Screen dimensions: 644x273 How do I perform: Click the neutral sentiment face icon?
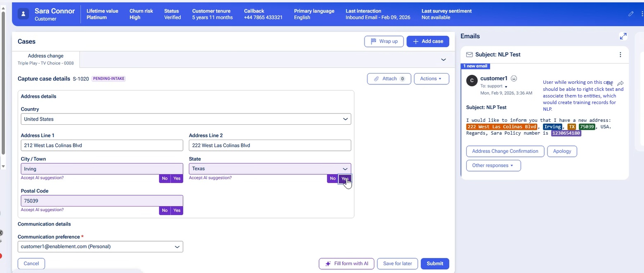[514, 78]
